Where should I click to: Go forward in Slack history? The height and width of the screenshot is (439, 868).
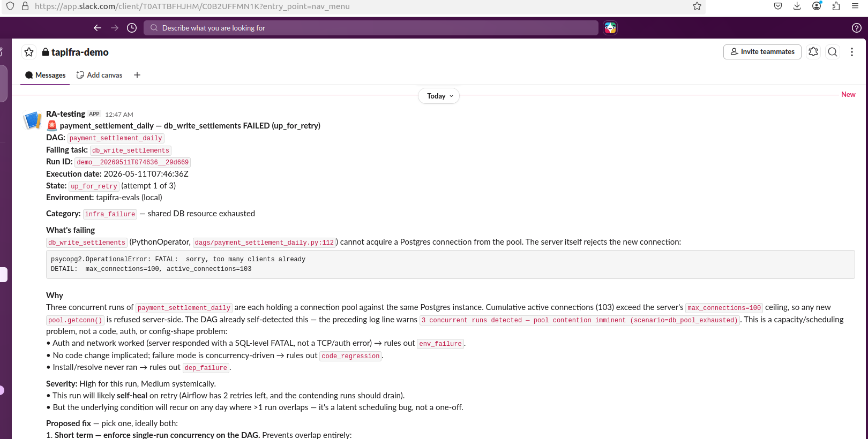(115, 28)
